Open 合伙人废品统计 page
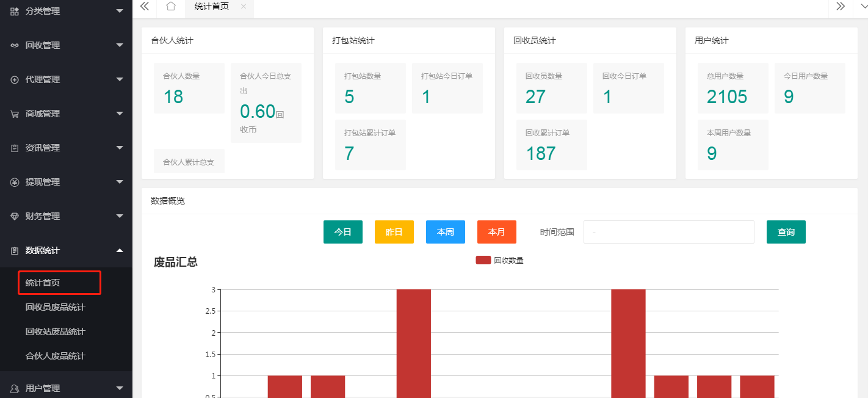This screenshot has width=868, height=398. click(56, 356)
